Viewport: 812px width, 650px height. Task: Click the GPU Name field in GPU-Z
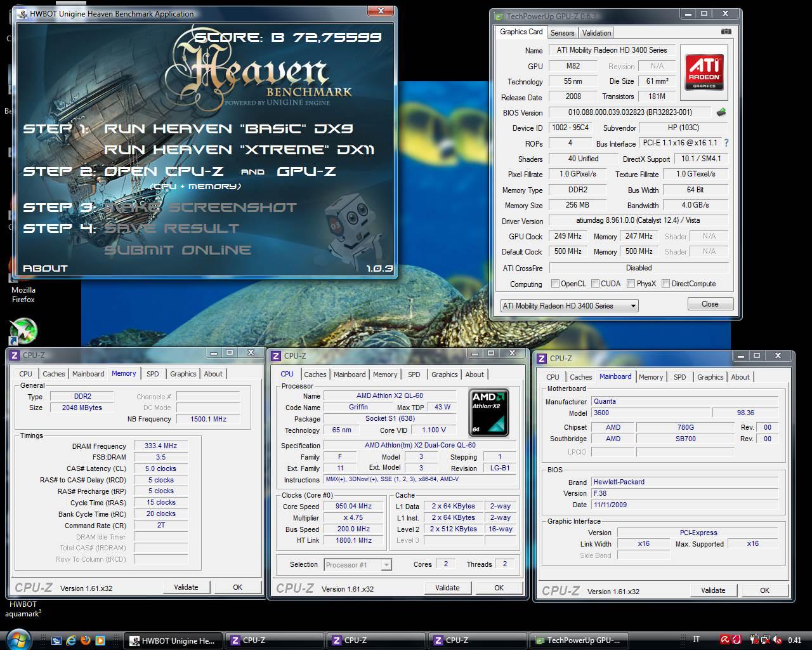coord(612,50)
